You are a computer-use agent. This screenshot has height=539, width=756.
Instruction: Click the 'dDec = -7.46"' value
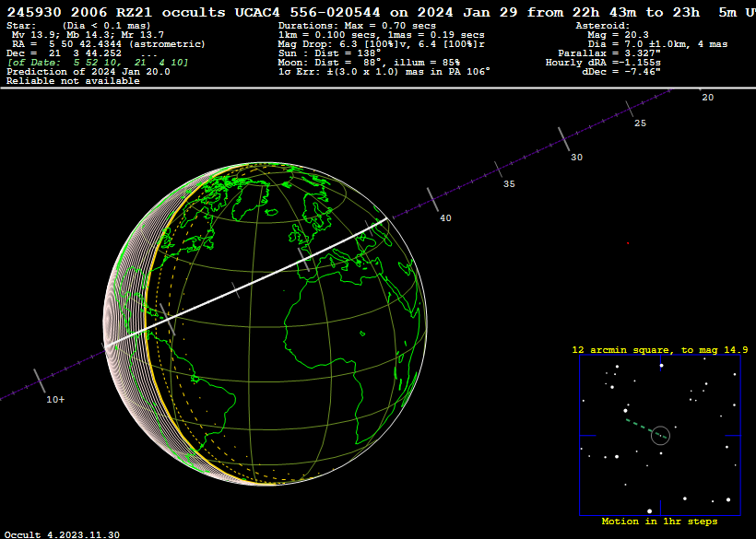point(621,71)
